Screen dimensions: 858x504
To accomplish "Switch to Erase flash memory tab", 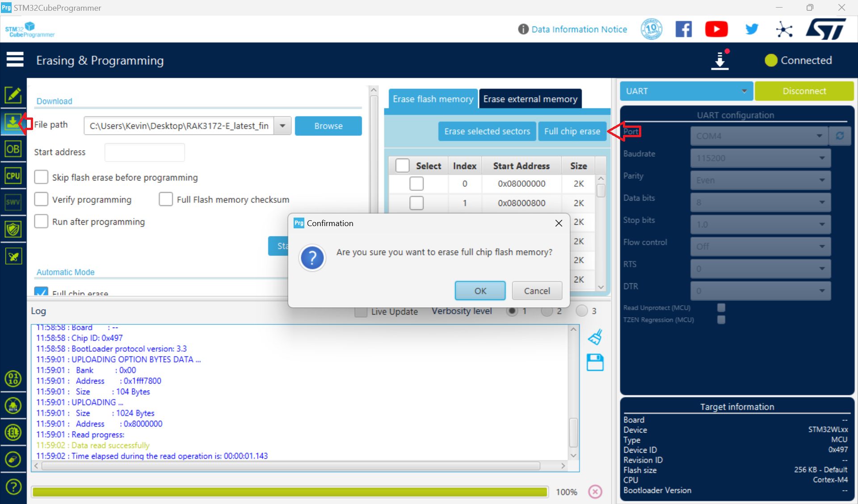I will pos(433,99).
